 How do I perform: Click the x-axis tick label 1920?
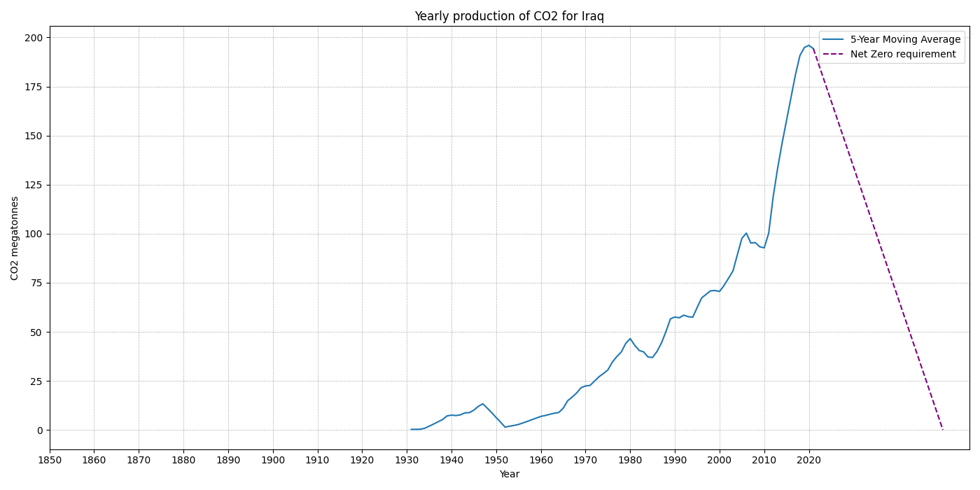362,461
